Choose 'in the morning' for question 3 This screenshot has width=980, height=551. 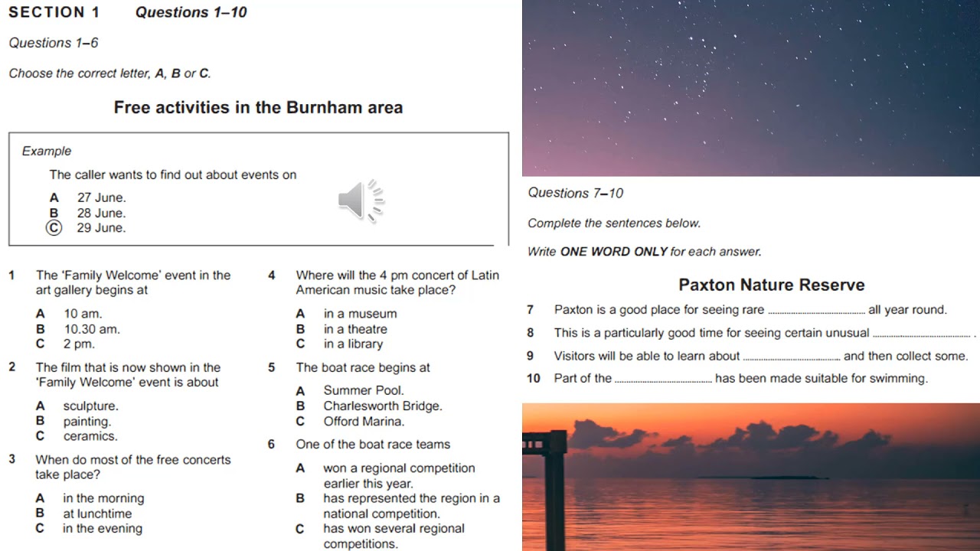90,498
